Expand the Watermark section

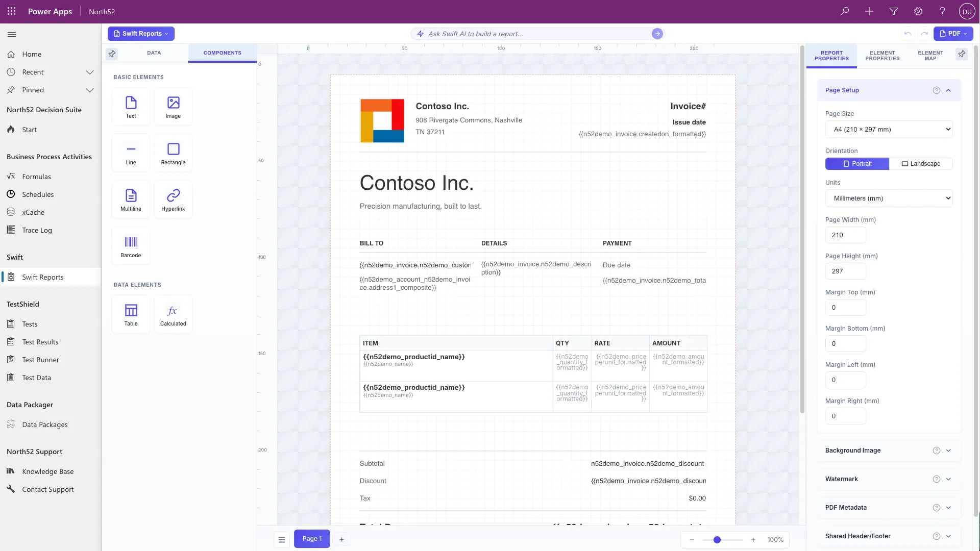[x=889, y=479]
